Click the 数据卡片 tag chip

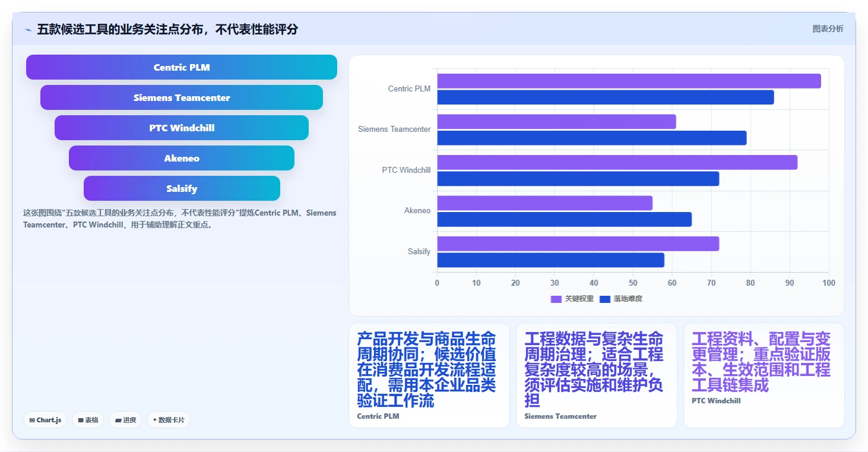coord(169,420)
